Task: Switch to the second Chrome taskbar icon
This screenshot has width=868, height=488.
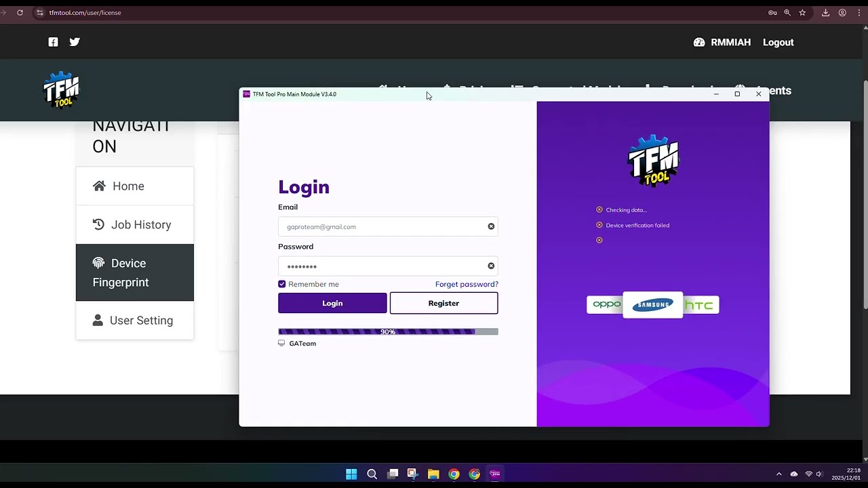Action: (475, 474)
